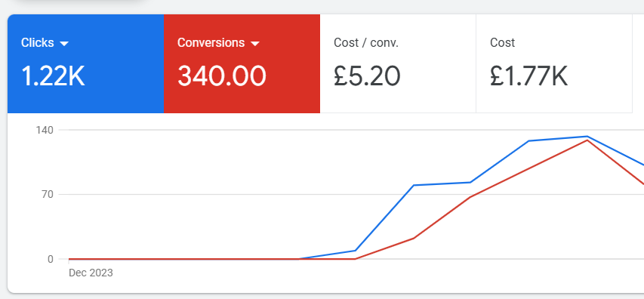Image resolution: width=644 pixels, height=299 pixels.
Task: Click the 1.22K clicks value
Action: coord(53,76)
